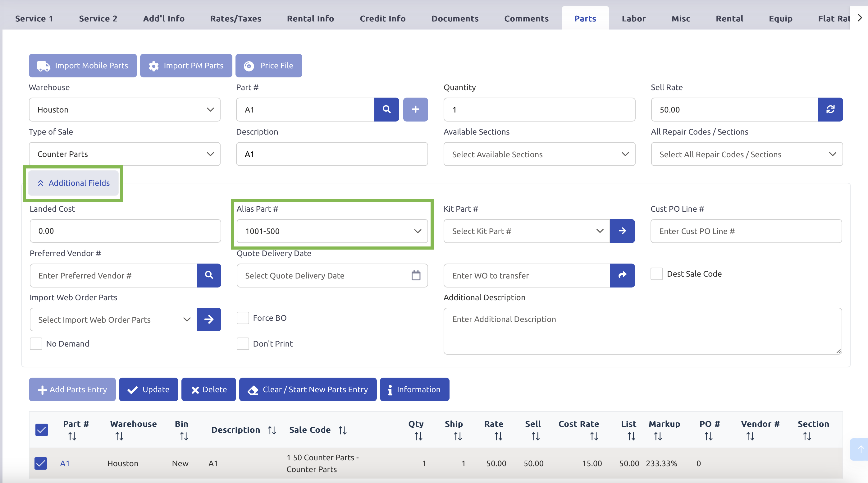The width and height of the screenshot is (868, 483).
Task: Click the Kit Part # arrow button
Action: [x=622, y=231]
